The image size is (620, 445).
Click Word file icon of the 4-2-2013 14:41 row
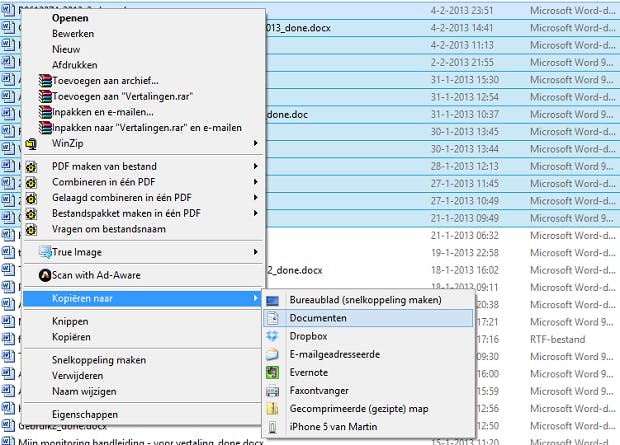click(8, 28)
